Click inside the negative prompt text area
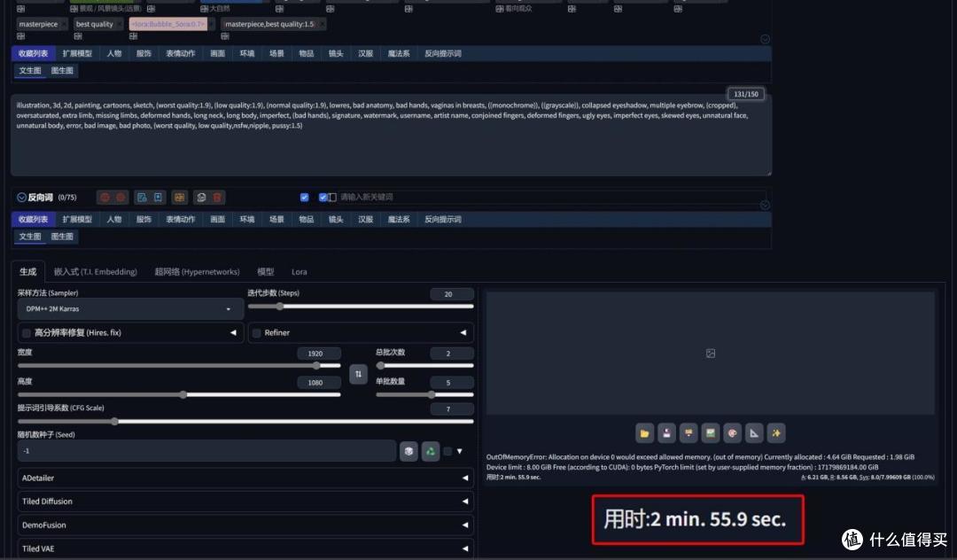Screen dimensions: 957x560 click(x=391, y=136)
